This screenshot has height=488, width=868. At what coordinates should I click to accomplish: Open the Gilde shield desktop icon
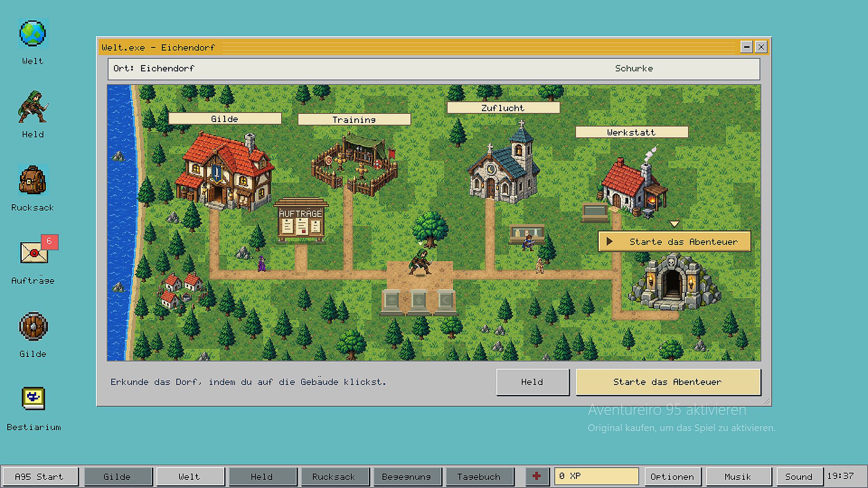33,326
